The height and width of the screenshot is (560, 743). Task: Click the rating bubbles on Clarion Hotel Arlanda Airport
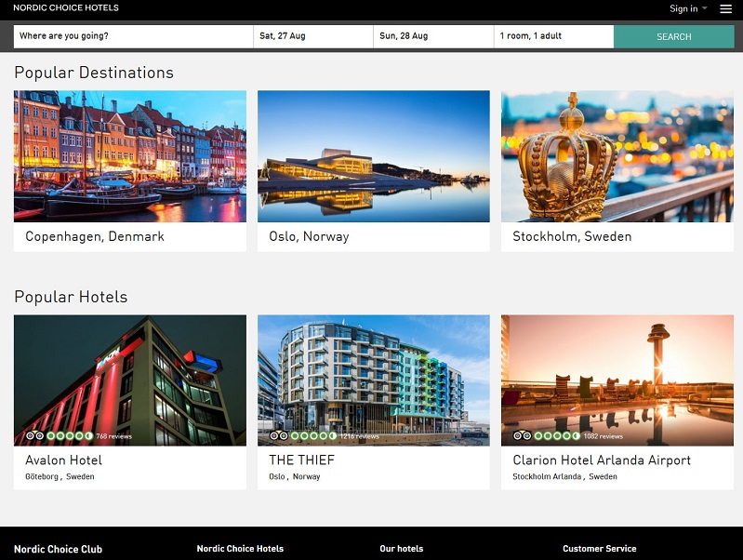click(x=557, y=435)
